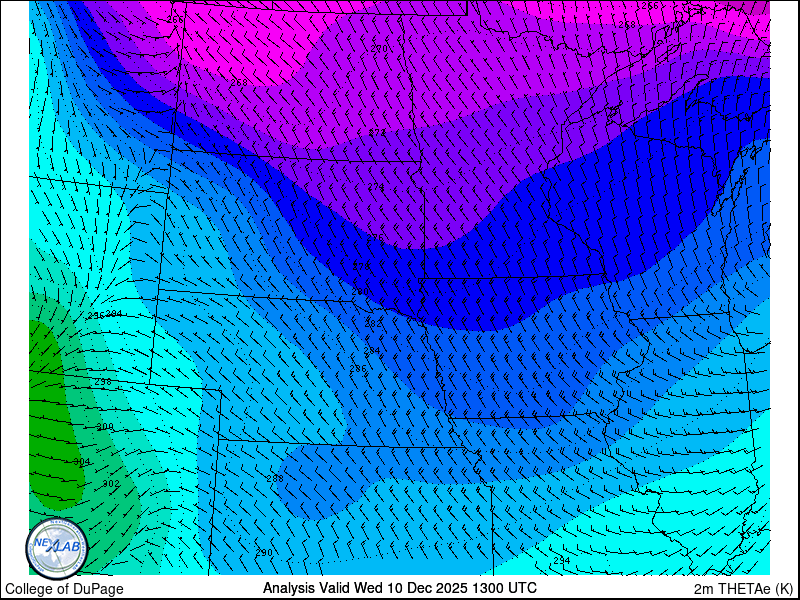Select the 300 contour label

coord(105,427)
